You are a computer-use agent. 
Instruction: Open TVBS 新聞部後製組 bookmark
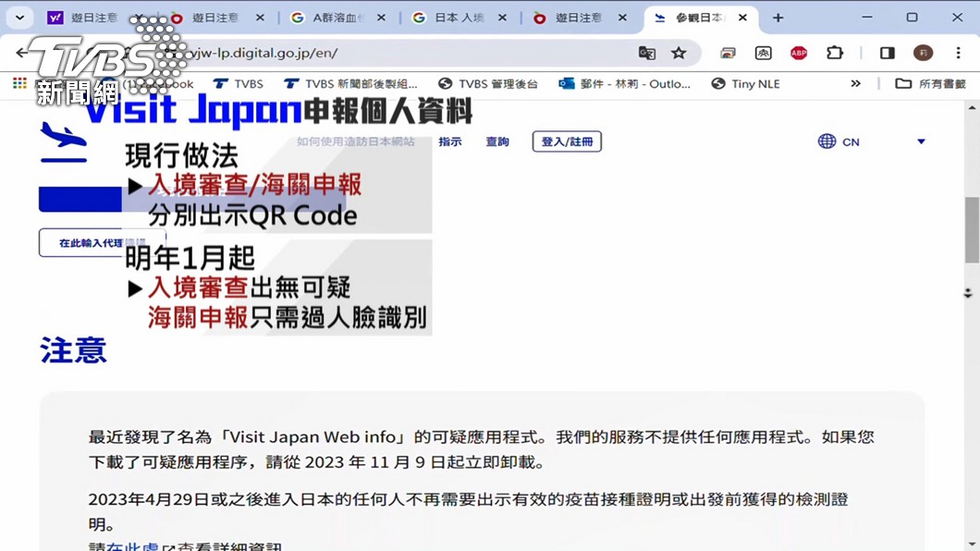click(350, 84)
